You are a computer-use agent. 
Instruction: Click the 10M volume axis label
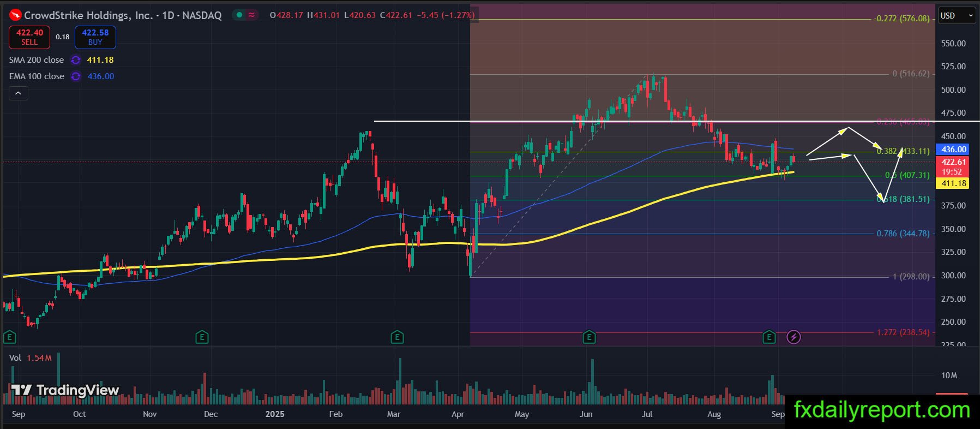point(949,376)
